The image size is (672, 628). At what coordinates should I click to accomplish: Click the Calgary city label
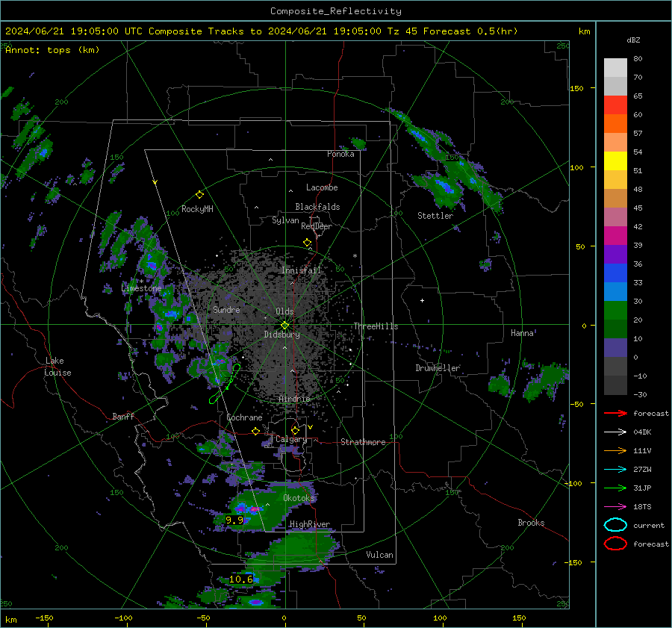point(291,439)
